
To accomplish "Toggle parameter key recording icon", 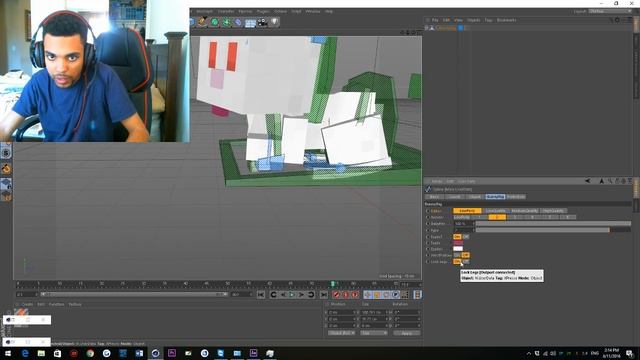I will 396,295.
